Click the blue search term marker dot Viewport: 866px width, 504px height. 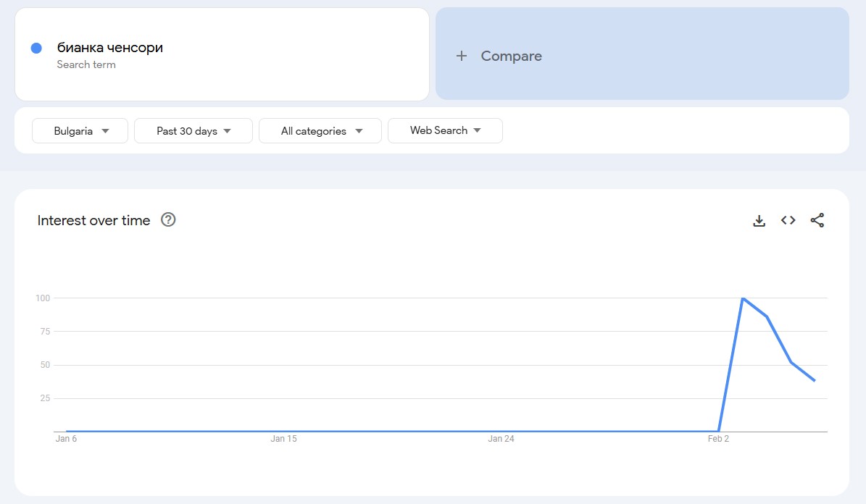[x=36, y=47]
